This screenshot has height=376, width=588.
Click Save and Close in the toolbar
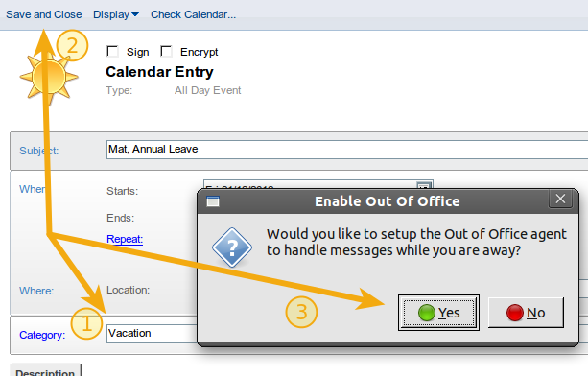(x=44, y=14)
